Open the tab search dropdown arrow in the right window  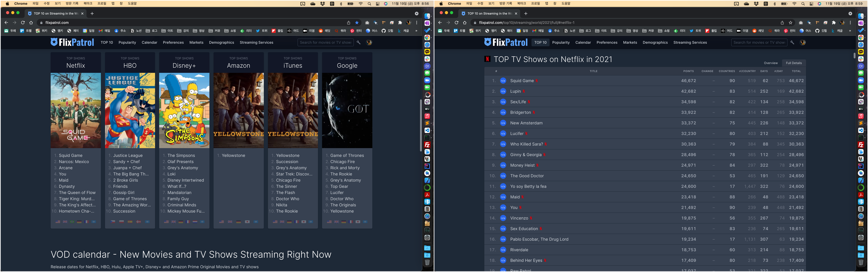point(850,14)
